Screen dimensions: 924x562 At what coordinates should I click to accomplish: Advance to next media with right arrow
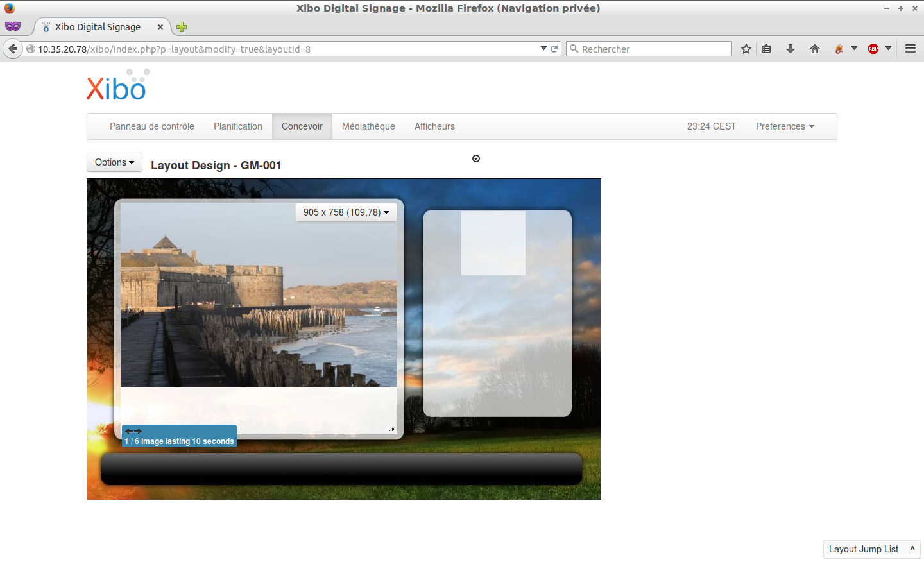138,432
